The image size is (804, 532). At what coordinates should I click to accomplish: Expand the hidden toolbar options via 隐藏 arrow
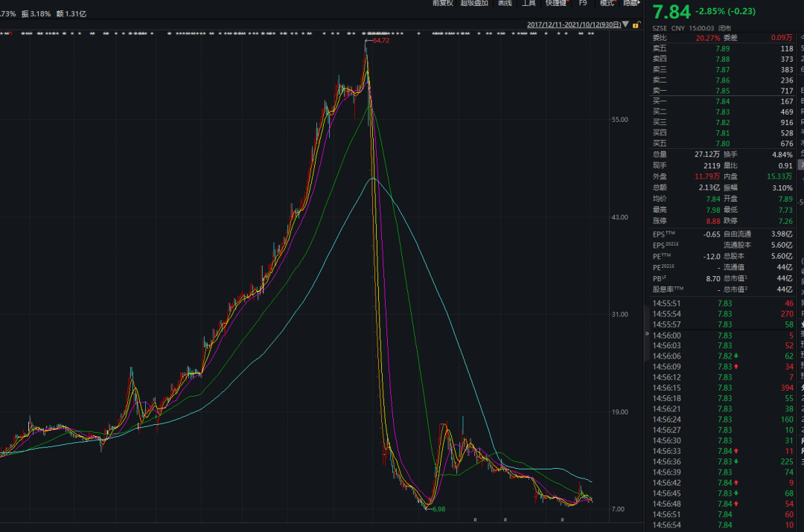coord(632,3)
